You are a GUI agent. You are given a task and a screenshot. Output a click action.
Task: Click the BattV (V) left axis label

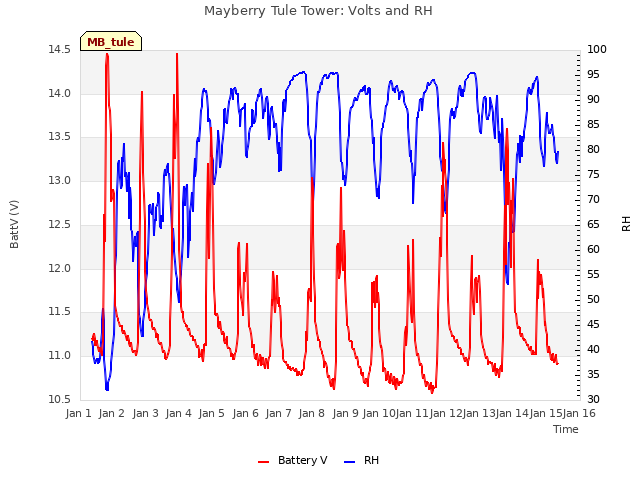pos(14,224)
